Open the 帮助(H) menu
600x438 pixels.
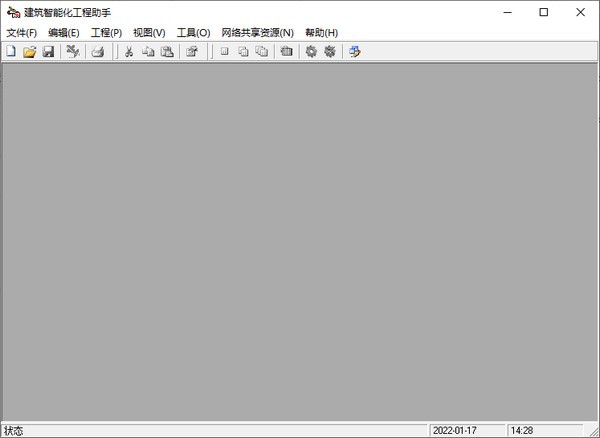coord(321,32)
